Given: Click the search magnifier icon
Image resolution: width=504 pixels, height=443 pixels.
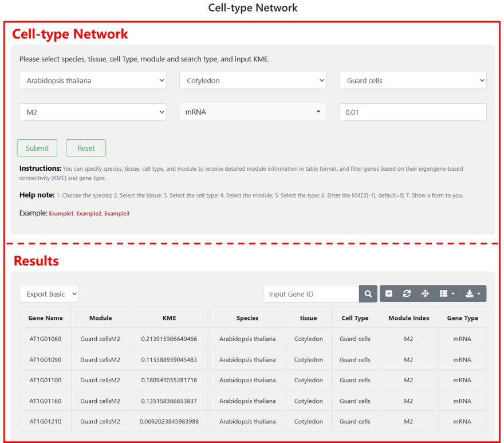Looking at the screenshot, I should pyautogui.click(x=368, y=294).
